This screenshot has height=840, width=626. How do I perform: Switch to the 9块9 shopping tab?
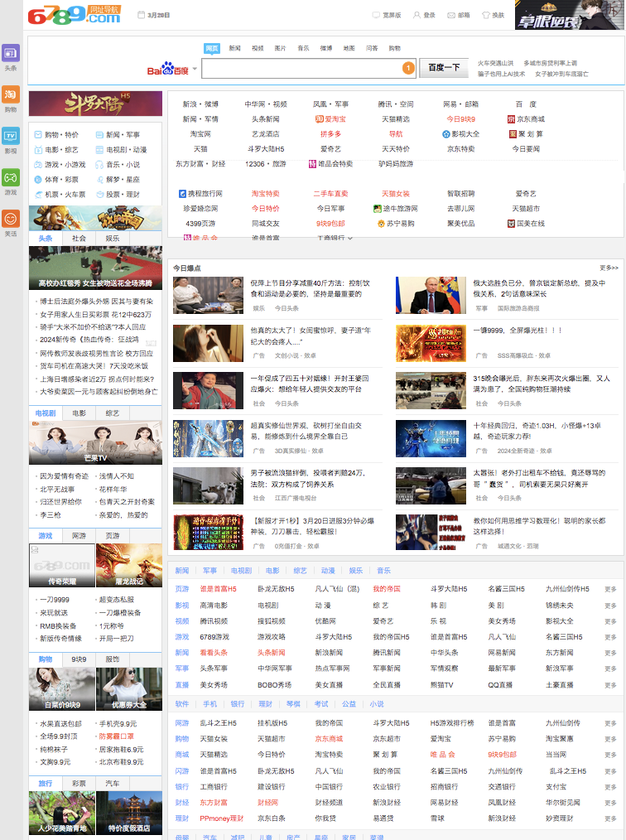tap(79, 659)
